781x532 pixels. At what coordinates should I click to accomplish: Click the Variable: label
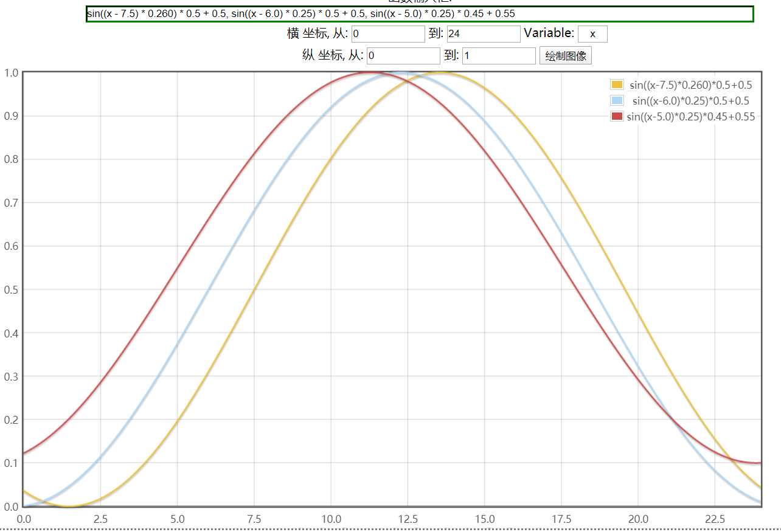pyautogui.click(x=549, y=33)
